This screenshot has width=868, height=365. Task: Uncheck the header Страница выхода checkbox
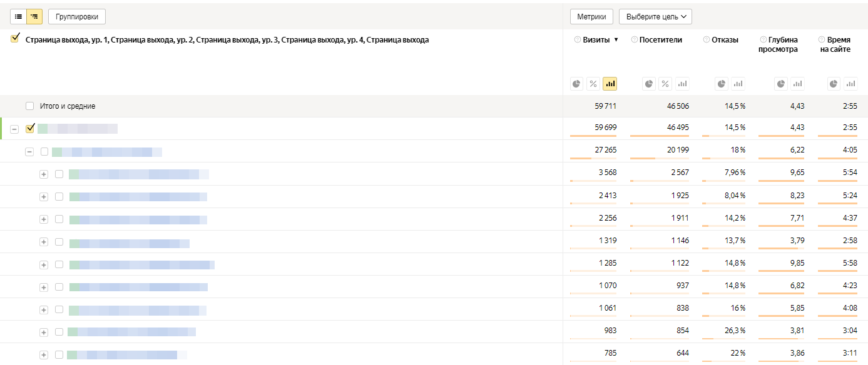coord(15,39)
